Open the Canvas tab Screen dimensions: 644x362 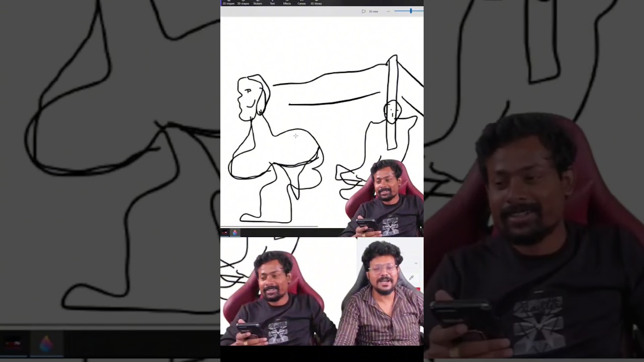tap(301, 3)
